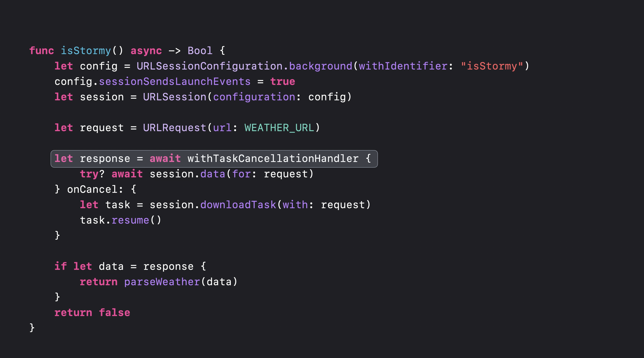Click URLSession initializer

coord(174,97)
